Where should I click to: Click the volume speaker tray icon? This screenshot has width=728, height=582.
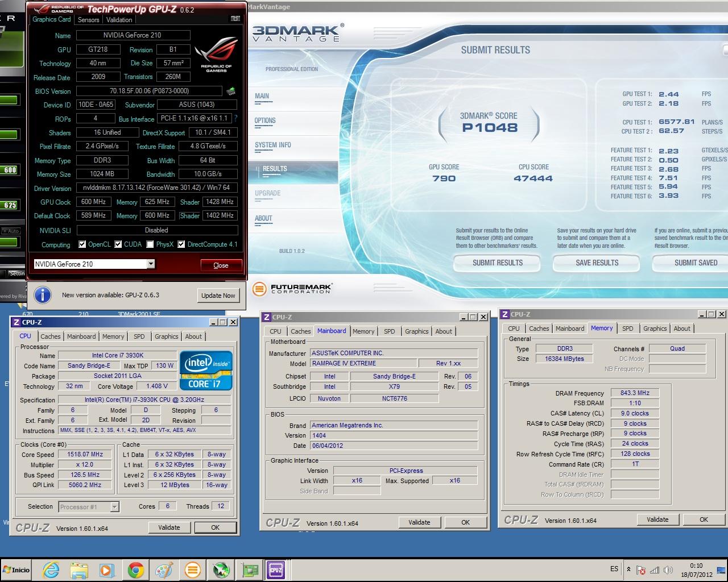(x=668, y=570)
